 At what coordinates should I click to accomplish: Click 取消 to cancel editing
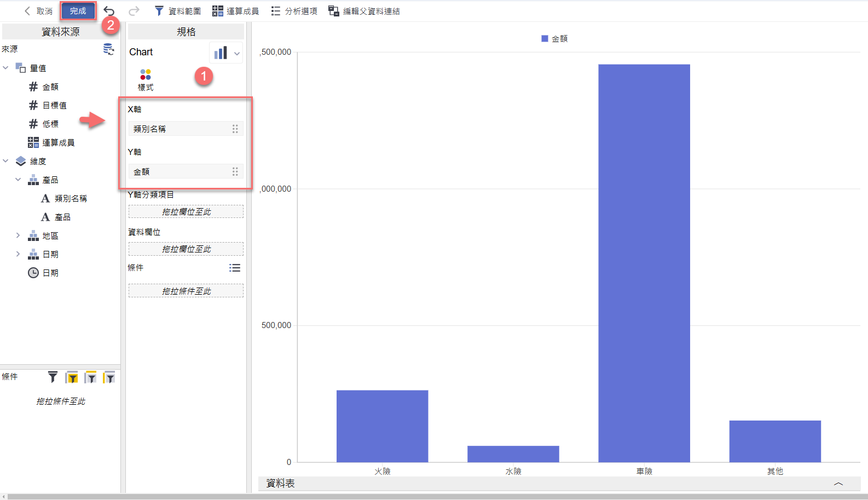(x=38, y=11)
